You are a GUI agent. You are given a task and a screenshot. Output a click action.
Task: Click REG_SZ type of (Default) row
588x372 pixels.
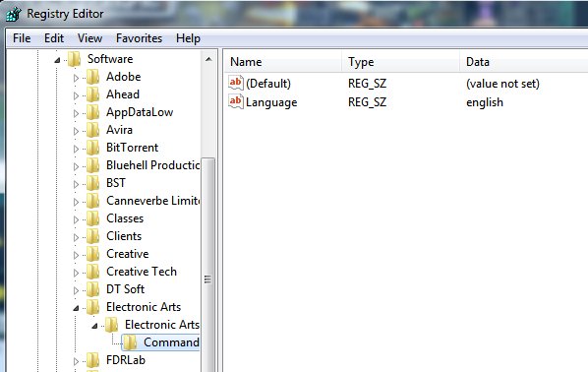[367, 84]
